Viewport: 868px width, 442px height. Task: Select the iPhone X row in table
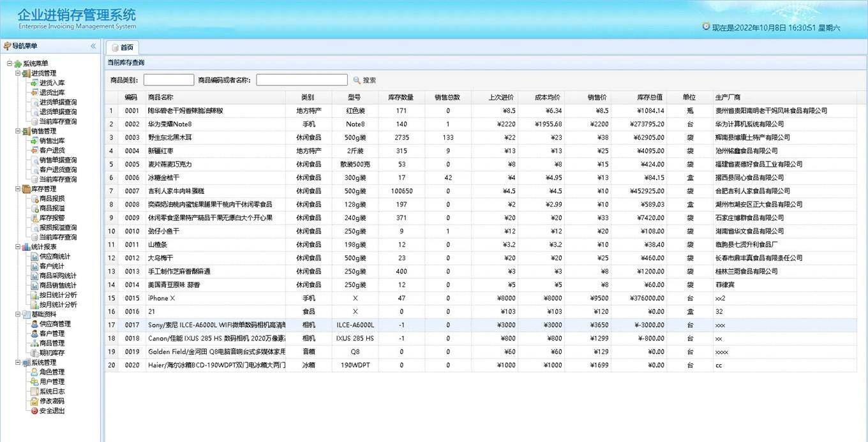[161, 298]
